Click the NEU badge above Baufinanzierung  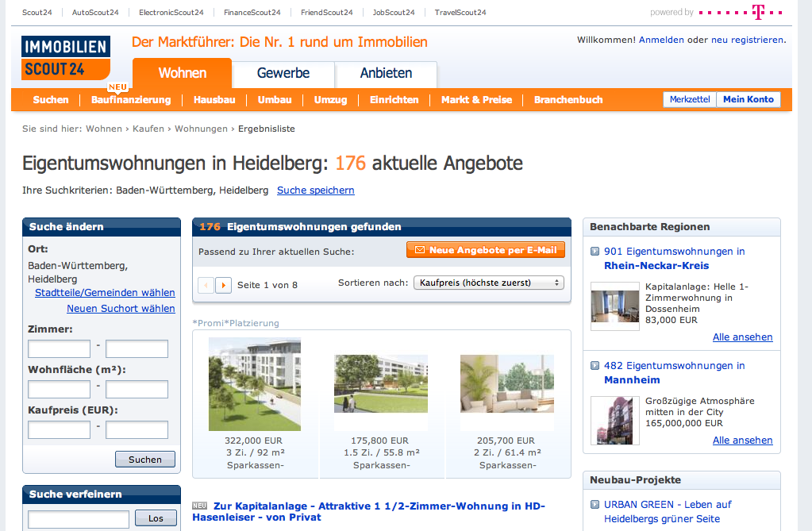point(117,87)
